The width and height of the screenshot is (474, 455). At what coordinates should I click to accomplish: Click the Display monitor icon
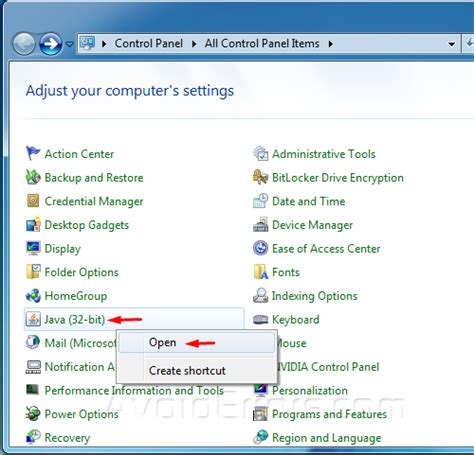[33, 248]
